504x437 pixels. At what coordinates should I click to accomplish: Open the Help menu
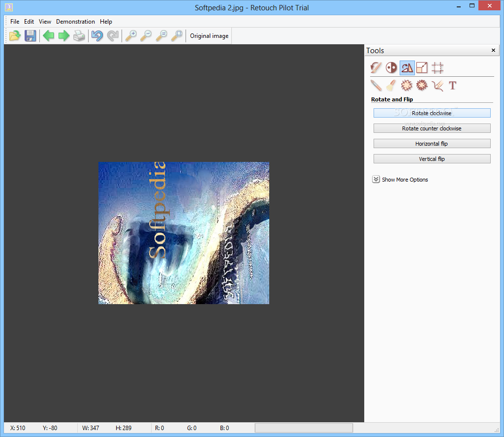point(106,22)
